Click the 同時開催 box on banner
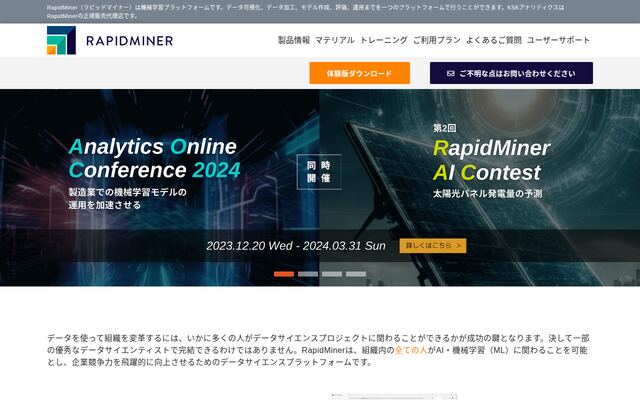The width and height of the screenshot is (640, 400). click(x=319, y=172)
